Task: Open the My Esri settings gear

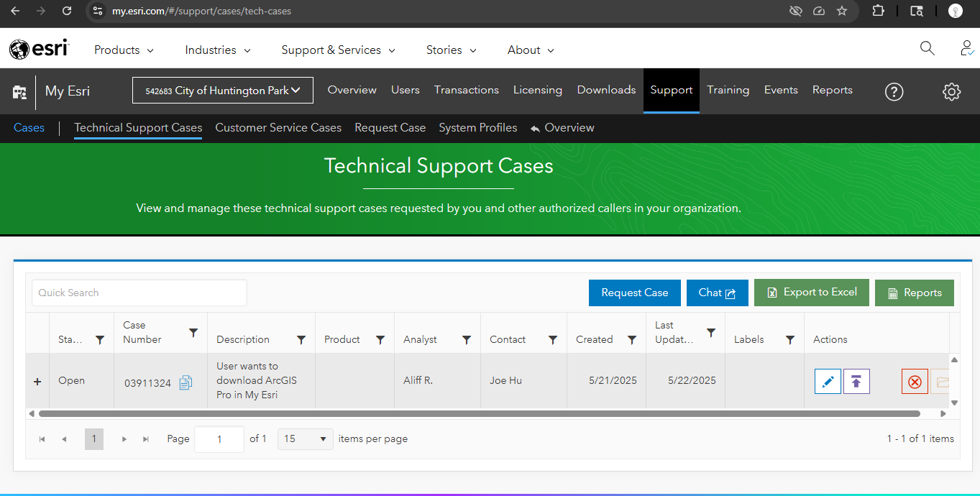Action: click(x=951, y=91)
